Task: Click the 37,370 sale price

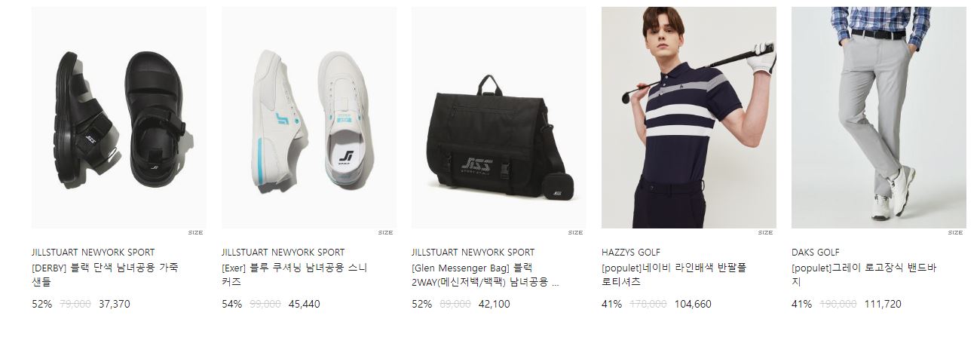Action: point(115,305)
